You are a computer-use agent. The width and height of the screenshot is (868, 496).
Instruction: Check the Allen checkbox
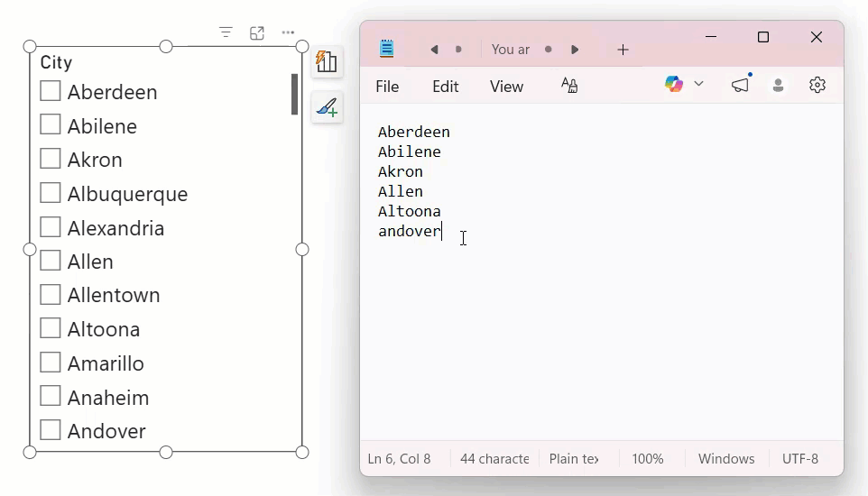tap(51, 261)
